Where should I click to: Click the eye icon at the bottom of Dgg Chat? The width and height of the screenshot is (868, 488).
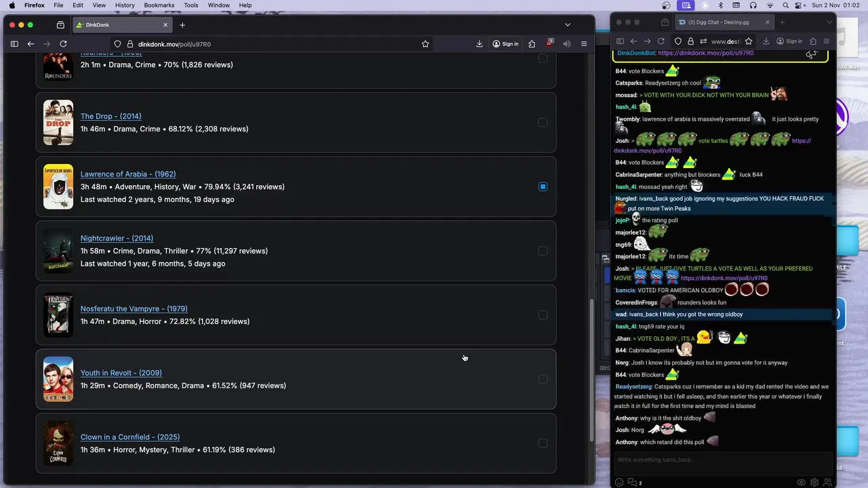pos(801,483)
